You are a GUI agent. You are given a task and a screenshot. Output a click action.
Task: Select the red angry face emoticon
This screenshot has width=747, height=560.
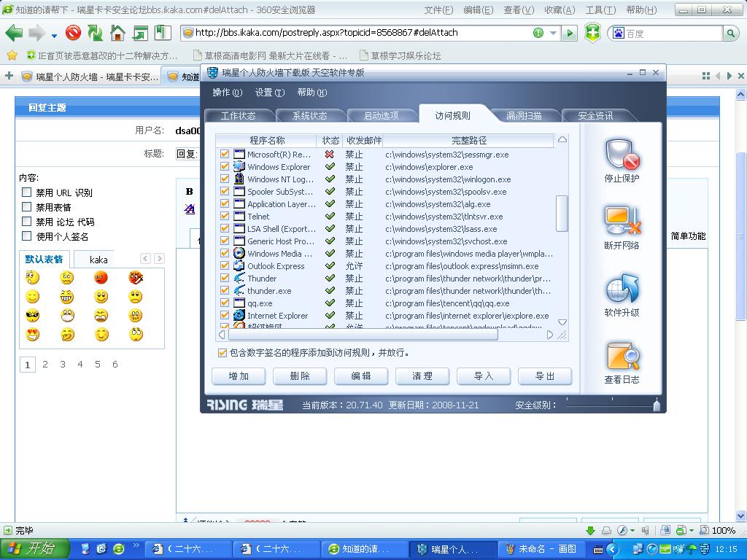pos(101,277)
